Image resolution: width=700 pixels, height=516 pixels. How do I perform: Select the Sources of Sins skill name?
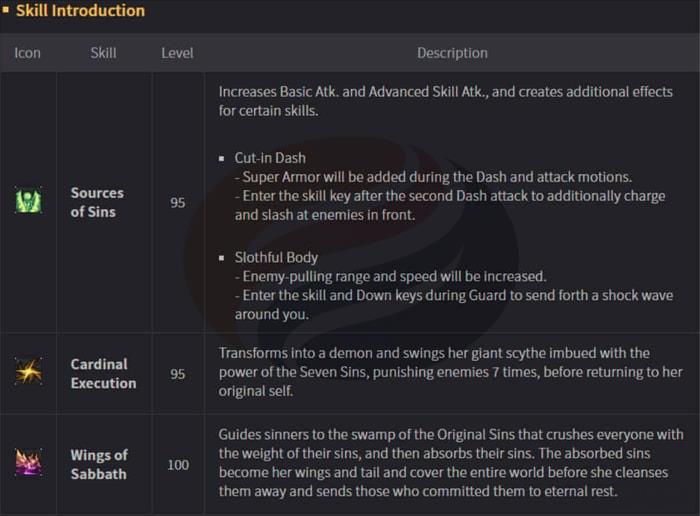click(x=97, y=202)
